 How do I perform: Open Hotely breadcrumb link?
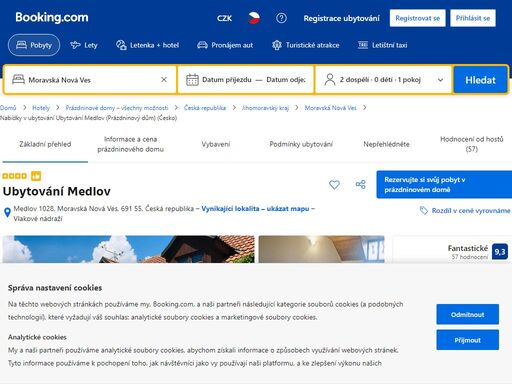point(41,108)
